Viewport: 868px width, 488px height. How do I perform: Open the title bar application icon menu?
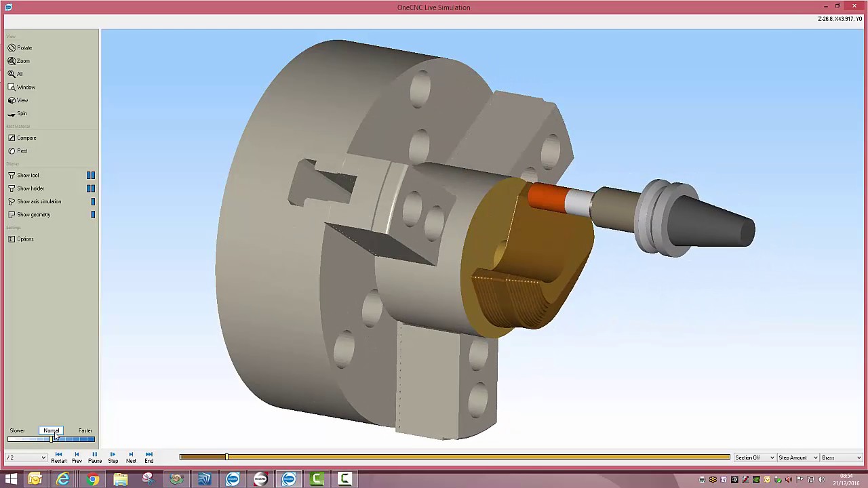tap(8, 7)
